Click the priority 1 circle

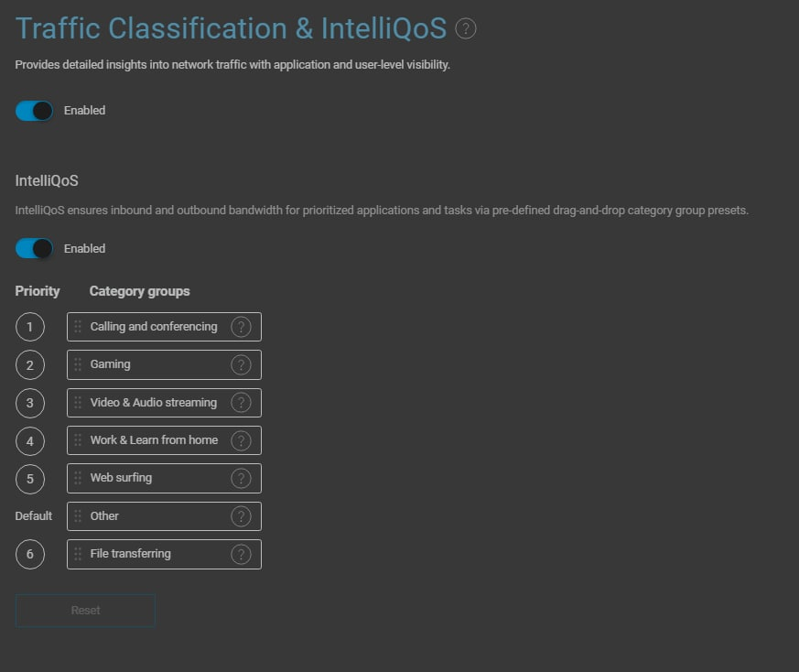coord(30,327)
